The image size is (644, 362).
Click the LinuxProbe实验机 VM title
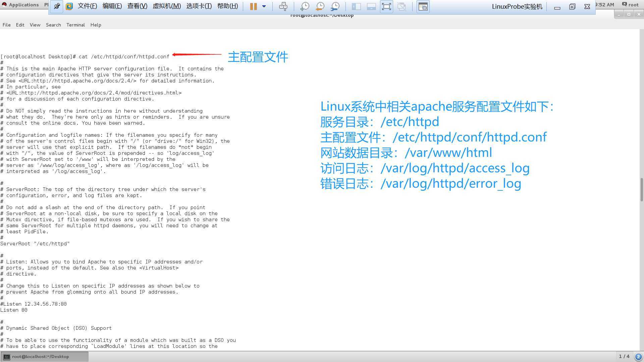coord(517,6)
